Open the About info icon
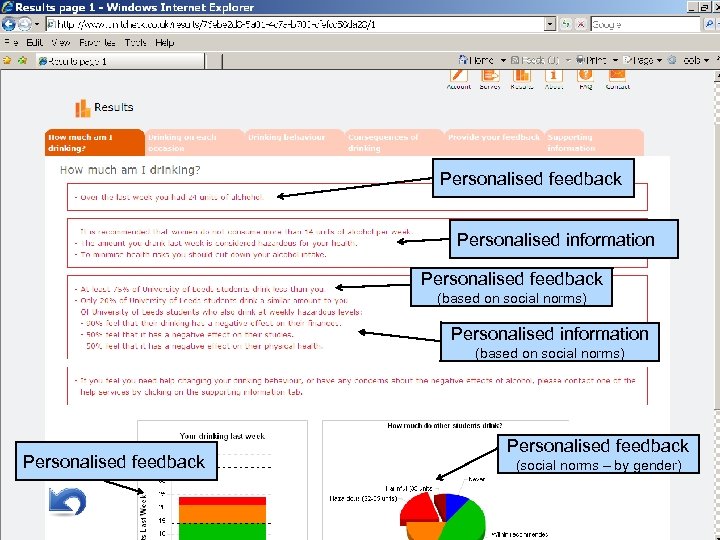The width and height of the screenshot is (720, 540). pos(554,76)
